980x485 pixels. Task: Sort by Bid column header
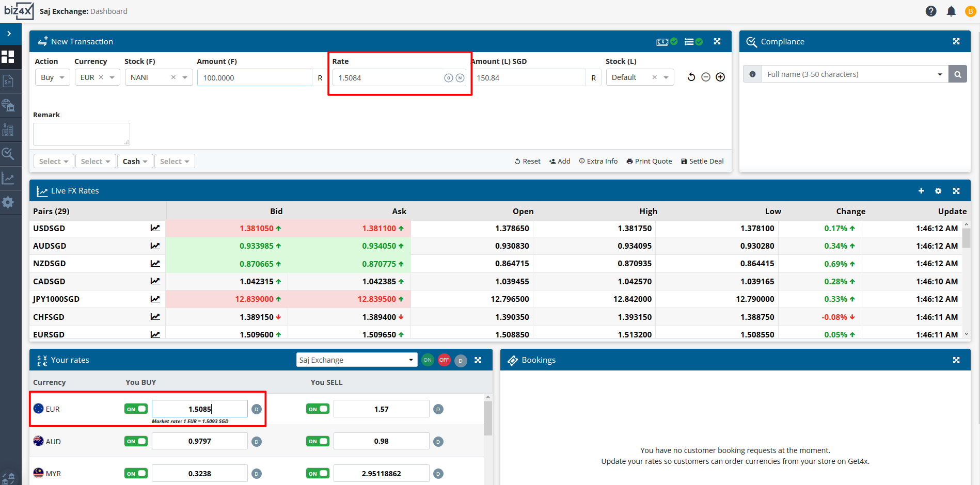click(x=276, y=211)
